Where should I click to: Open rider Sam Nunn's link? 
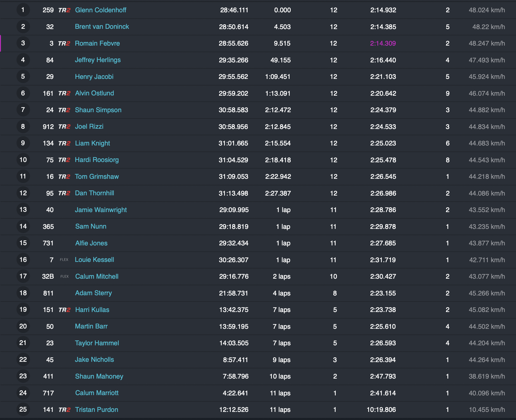pos(91,226)
